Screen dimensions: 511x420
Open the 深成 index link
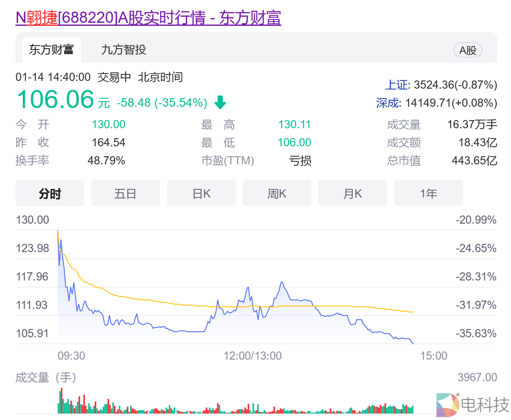[387, 103]
